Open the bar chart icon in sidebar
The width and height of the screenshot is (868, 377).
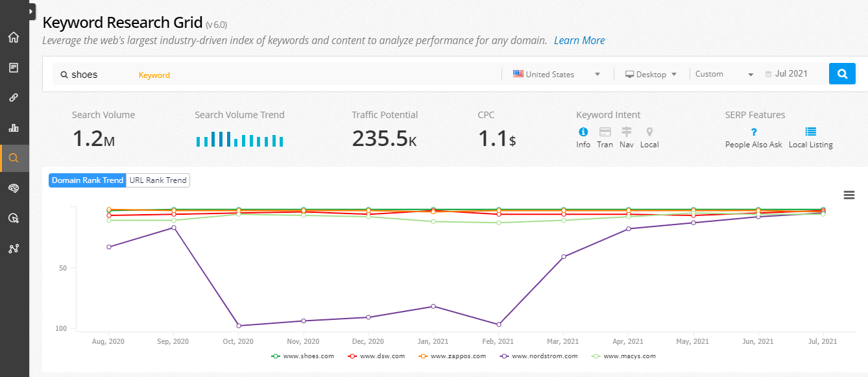[14, 128]
